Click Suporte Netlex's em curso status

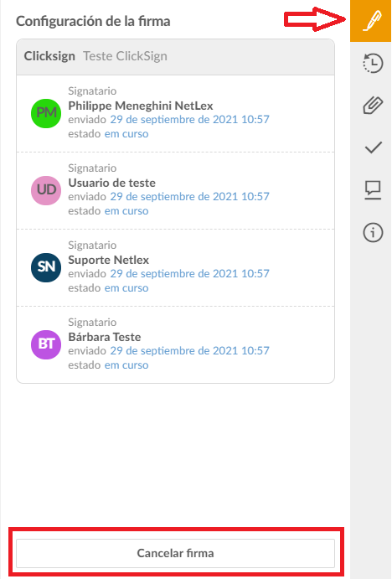tap(126, 288)
